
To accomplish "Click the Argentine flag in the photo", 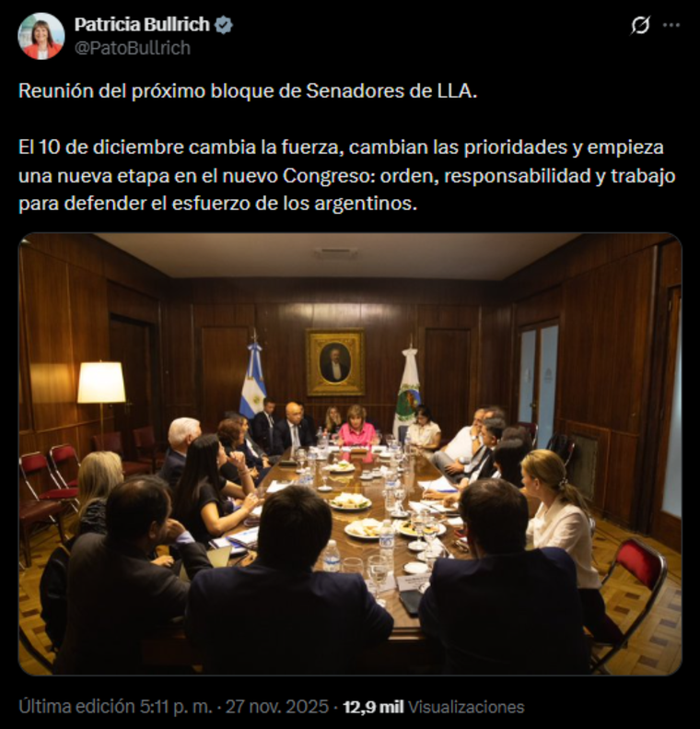I will point(252,379).
